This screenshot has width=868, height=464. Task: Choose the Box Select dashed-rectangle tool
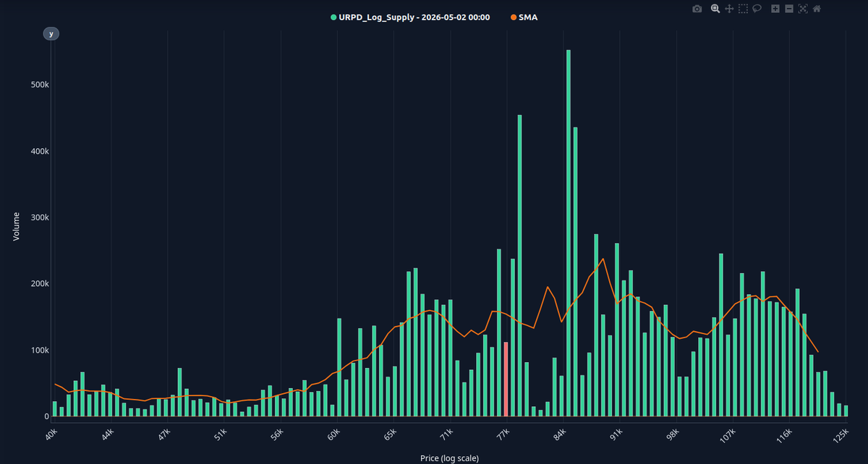click(743, 9)
